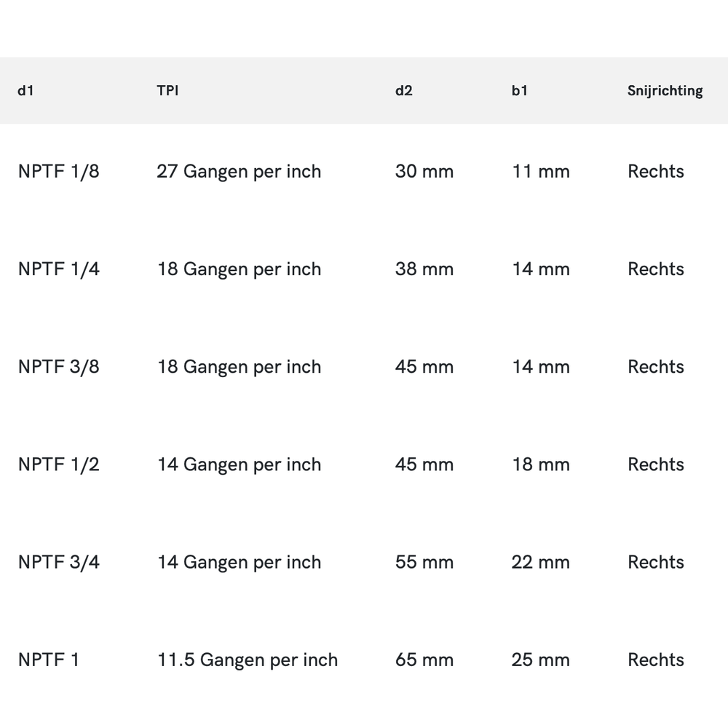Click the b1 column header

[x=519, y=91]
